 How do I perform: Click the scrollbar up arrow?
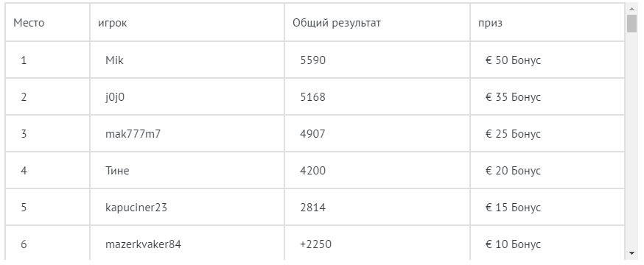click(x=631, y=9)
